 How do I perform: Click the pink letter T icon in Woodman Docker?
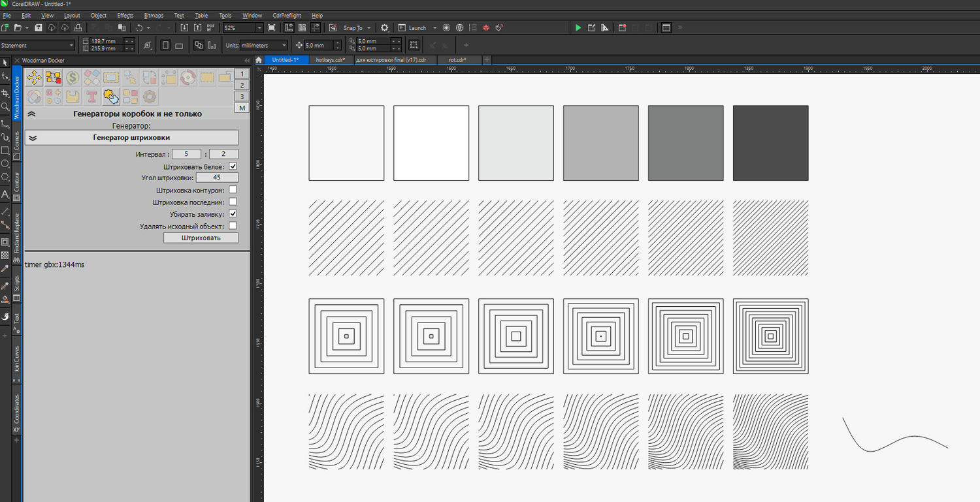(92, 97)
